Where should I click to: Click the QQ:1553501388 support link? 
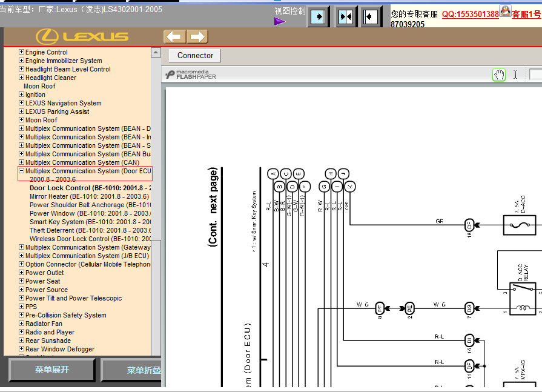pyautogui.click(x=470, y=14)
